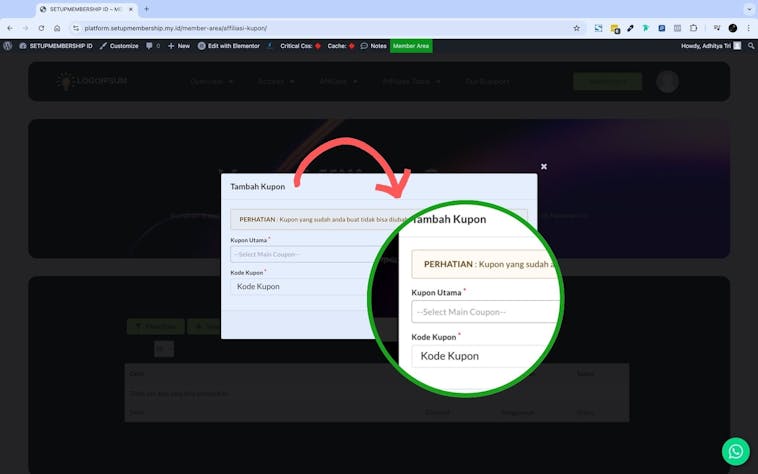The height and width of the screenshot is (474, 758).
Task: Click the browser address bar URL
Action: [300, 28]
